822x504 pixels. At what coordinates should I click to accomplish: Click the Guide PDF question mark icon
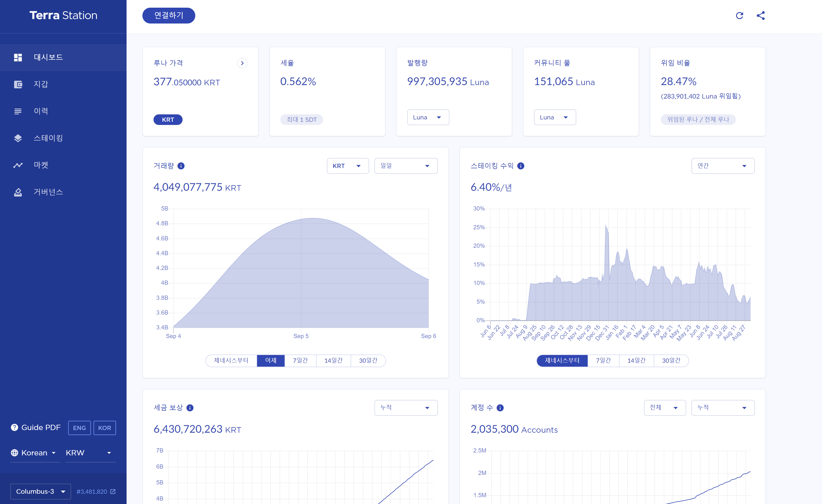tap(14, 427)
